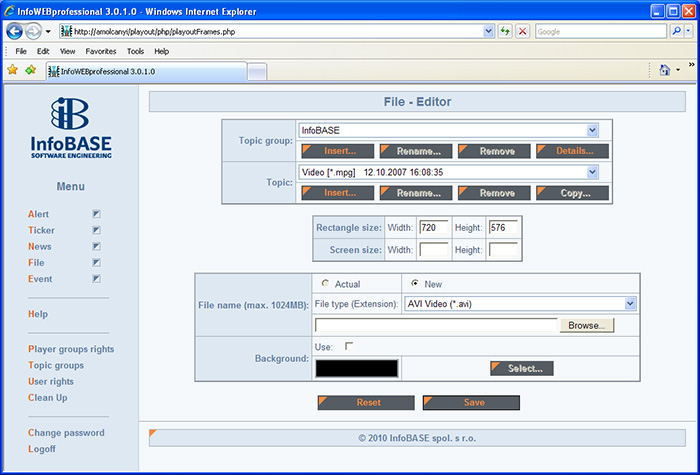Click the Event sidebar link
This screenshot has width=700, height=475.
pyautogui.click(x=40, y=279)
